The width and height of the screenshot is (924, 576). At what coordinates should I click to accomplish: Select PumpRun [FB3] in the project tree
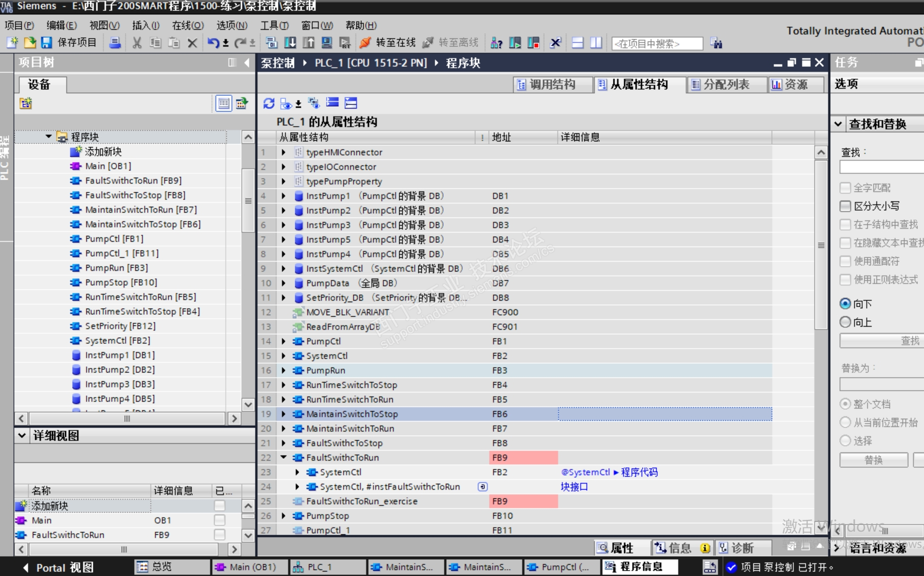[x=116, y=268]
